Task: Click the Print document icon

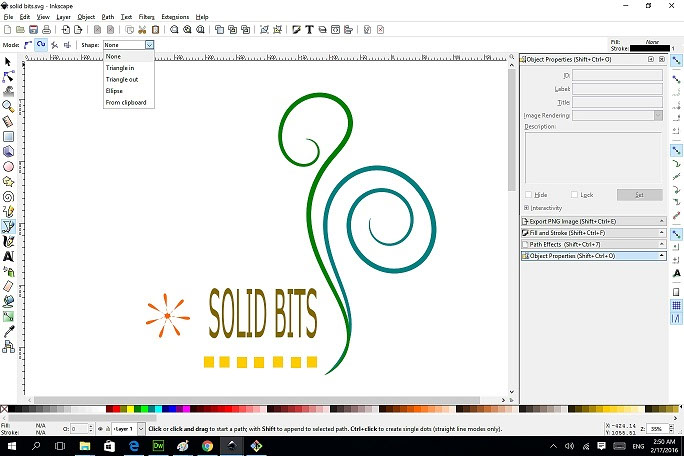Action: (x=46, y=30)
